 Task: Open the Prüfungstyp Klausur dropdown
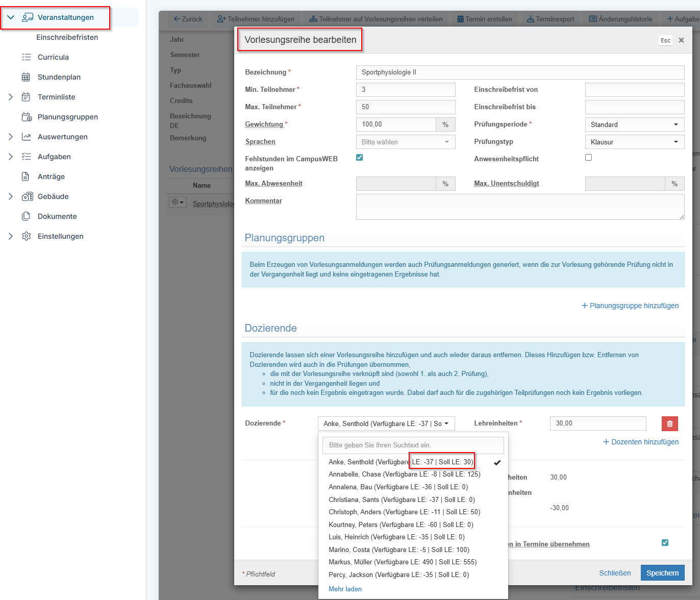pyautogui.click(x=634, y=142)
